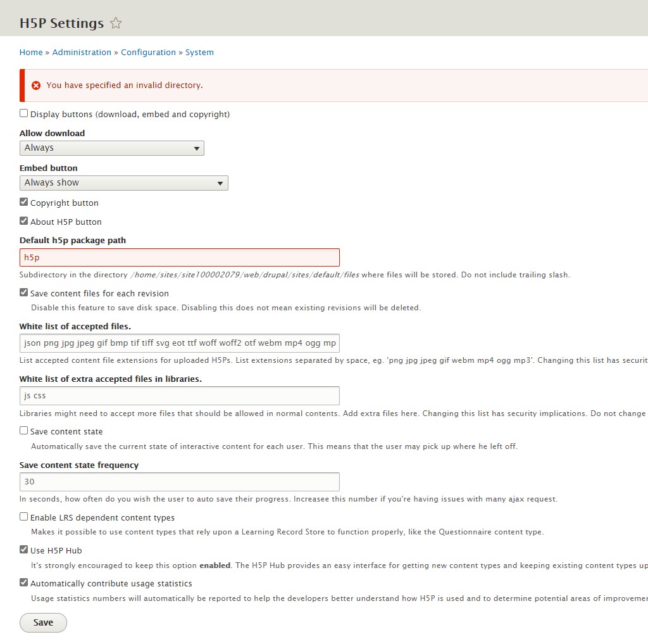Viewport: 648px width, 644px height.
Task: Click the 'White list of accepted files.' label
Action: coord(75,326)
